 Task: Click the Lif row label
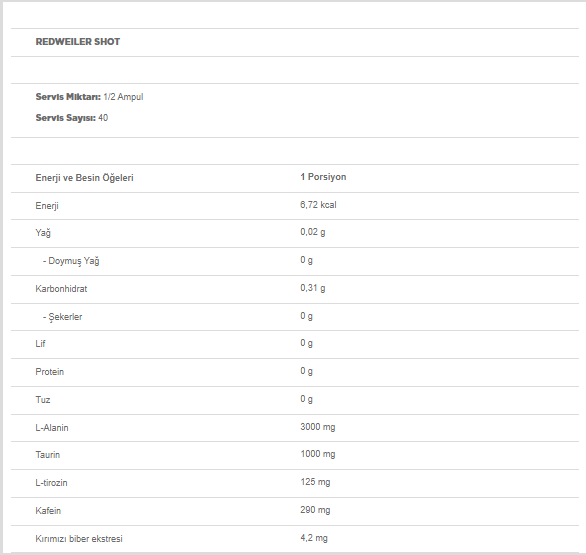[x=40, y=343]
